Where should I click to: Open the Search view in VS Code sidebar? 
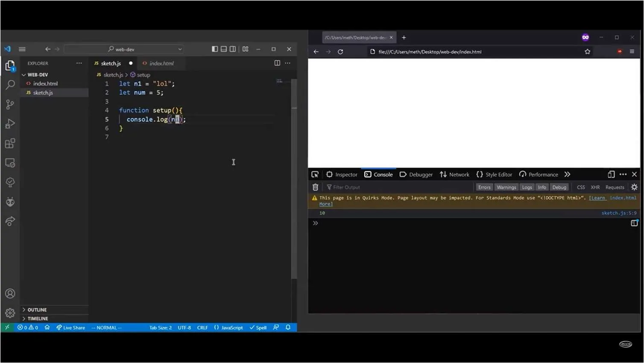10,85
